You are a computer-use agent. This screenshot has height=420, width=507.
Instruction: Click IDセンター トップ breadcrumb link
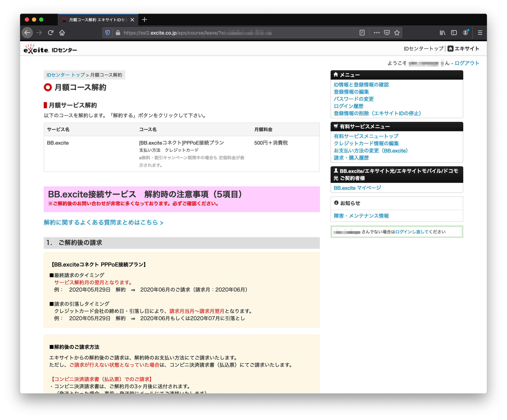point(66,75)
